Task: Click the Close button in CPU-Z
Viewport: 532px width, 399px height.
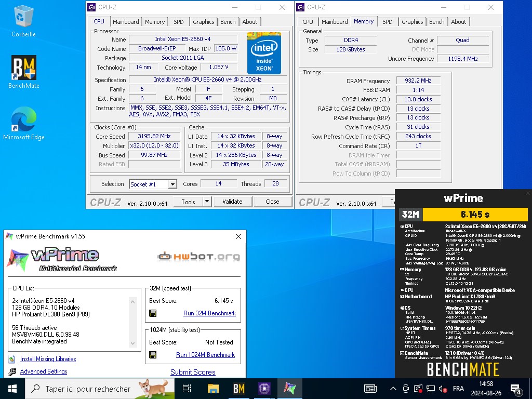Action: point(272,202)
